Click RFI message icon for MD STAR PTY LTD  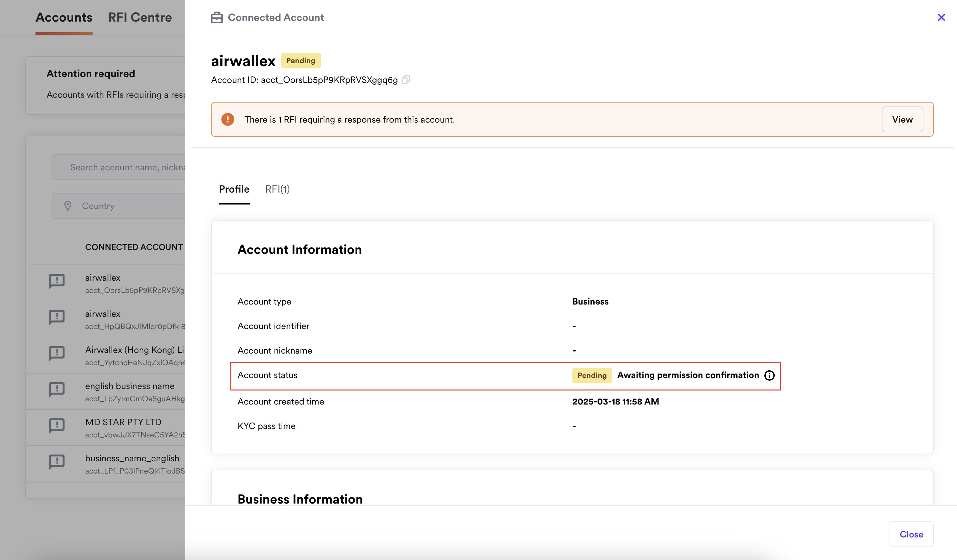pos(56,425)
